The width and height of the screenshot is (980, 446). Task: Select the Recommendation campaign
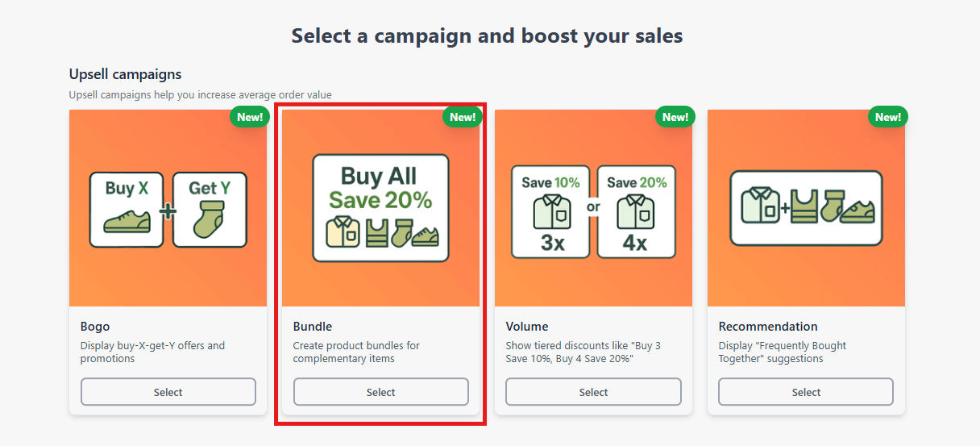[x=806, y=392]
